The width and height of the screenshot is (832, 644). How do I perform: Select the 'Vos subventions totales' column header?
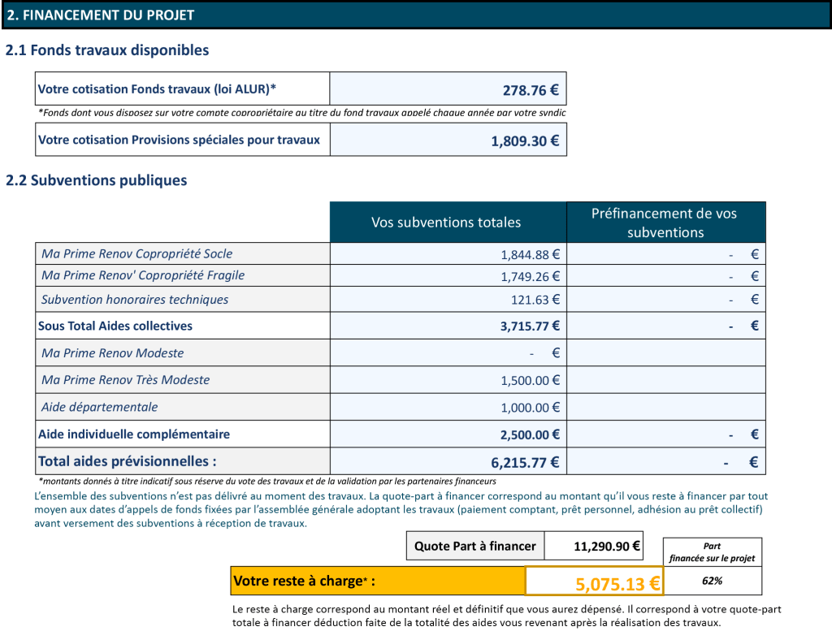(447, 222)
